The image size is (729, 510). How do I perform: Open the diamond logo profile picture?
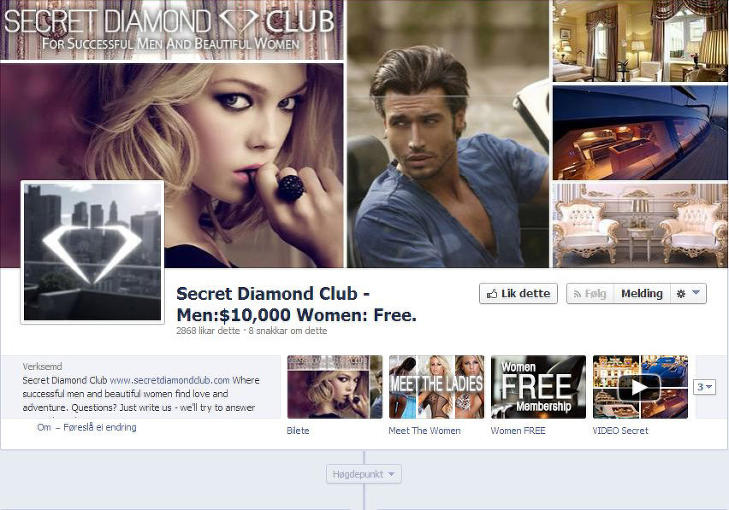coord(93,252)
